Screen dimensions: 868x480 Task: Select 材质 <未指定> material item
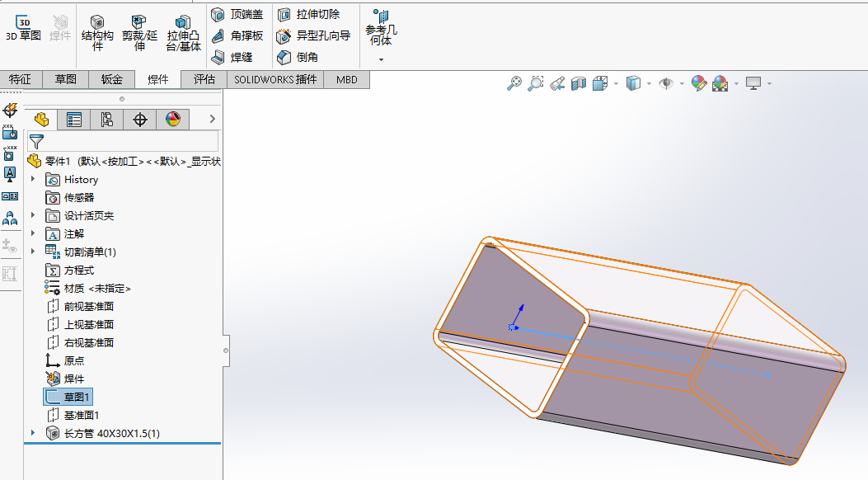pos(88,289)
